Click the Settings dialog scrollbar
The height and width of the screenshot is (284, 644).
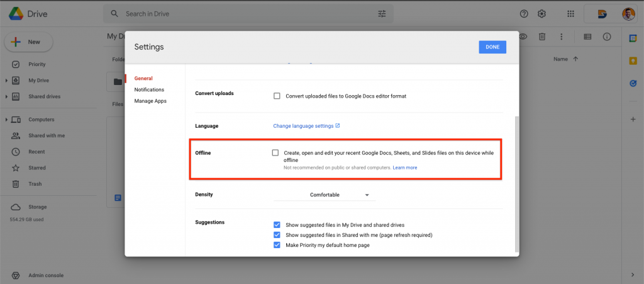517,184
